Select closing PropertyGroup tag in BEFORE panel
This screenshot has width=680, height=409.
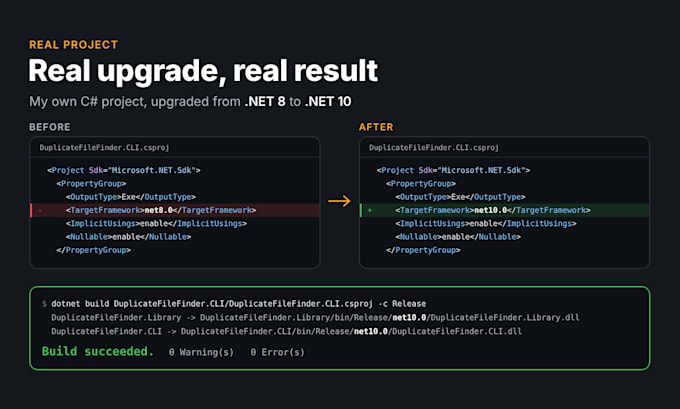click(93, 250)
